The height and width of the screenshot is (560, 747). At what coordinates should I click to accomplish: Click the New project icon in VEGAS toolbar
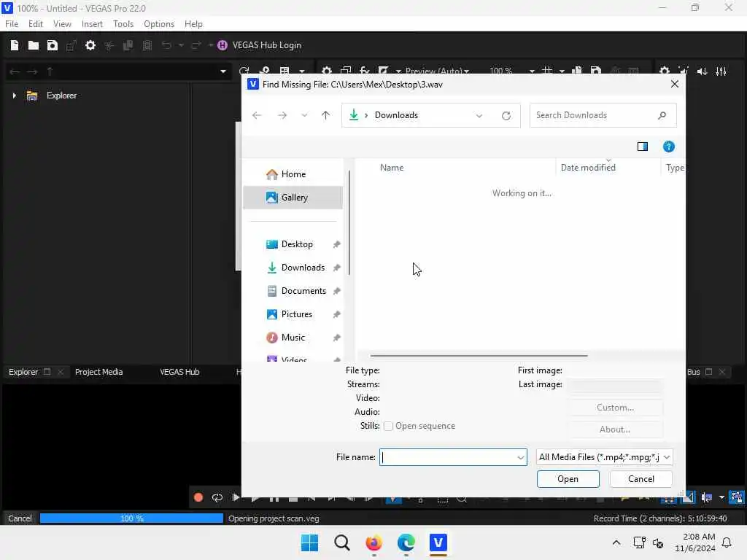[x=15, y=45]
